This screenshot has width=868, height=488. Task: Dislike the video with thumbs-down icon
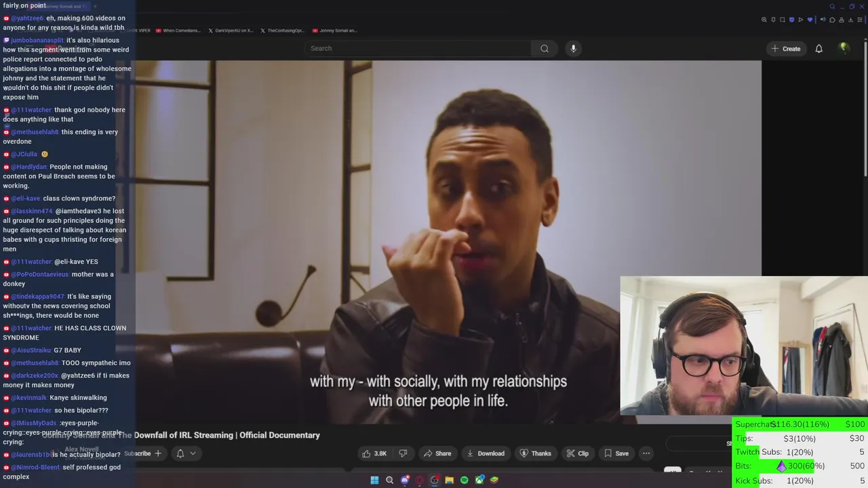click(403, 453)
